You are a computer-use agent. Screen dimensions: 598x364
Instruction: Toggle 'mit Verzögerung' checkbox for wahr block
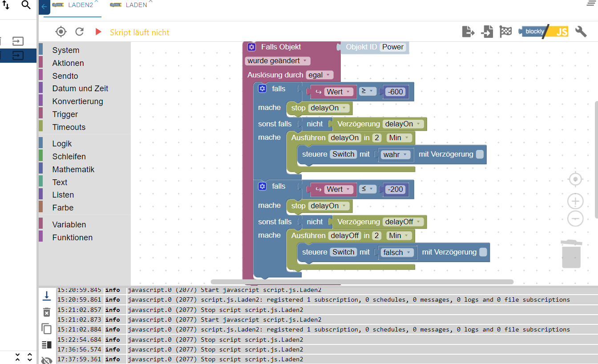480,154
